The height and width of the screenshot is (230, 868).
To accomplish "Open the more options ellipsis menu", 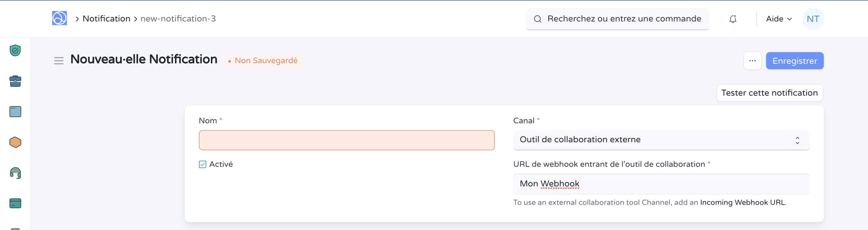I will [x=752, y=61].
